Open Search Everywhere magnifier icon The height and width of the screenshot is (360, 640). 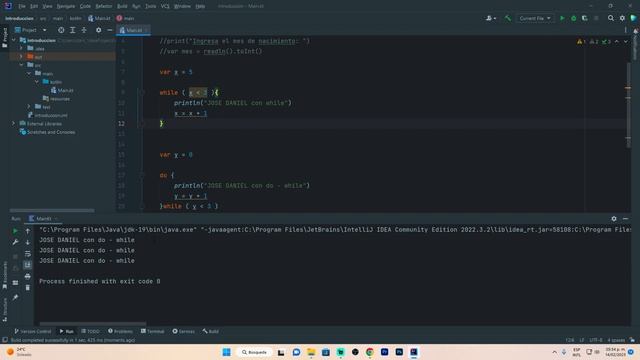[611, 18]
